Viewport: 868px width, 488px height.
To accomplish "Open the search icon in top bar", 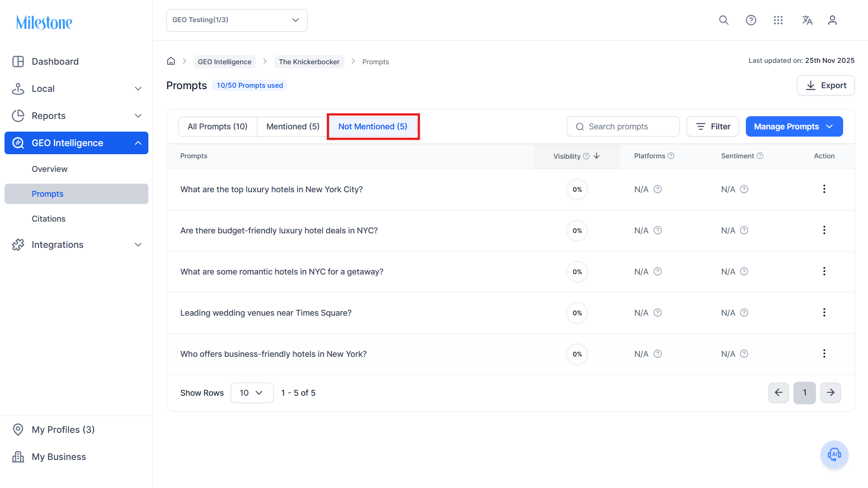I will coord(724,20).
